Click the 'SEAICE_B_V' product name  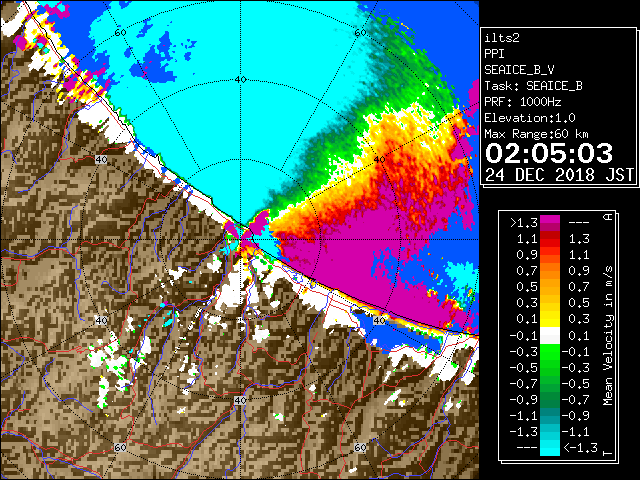click(519, 70)
